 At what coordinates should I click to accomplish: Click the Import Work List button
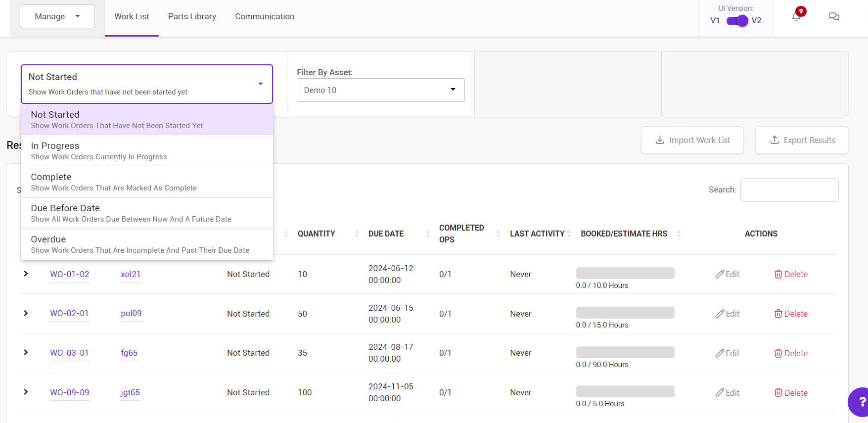click(692, 140)
